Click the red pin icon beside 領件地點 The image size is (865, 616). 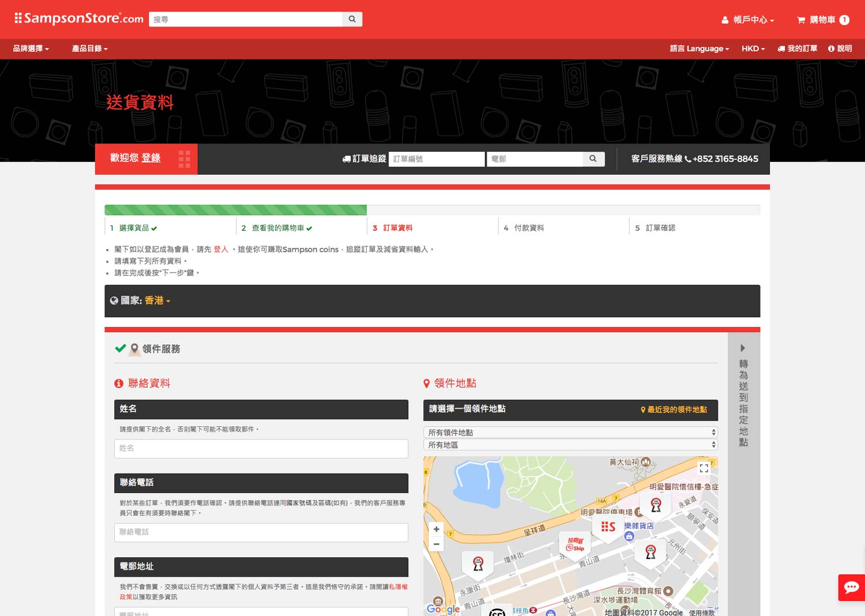427,384
